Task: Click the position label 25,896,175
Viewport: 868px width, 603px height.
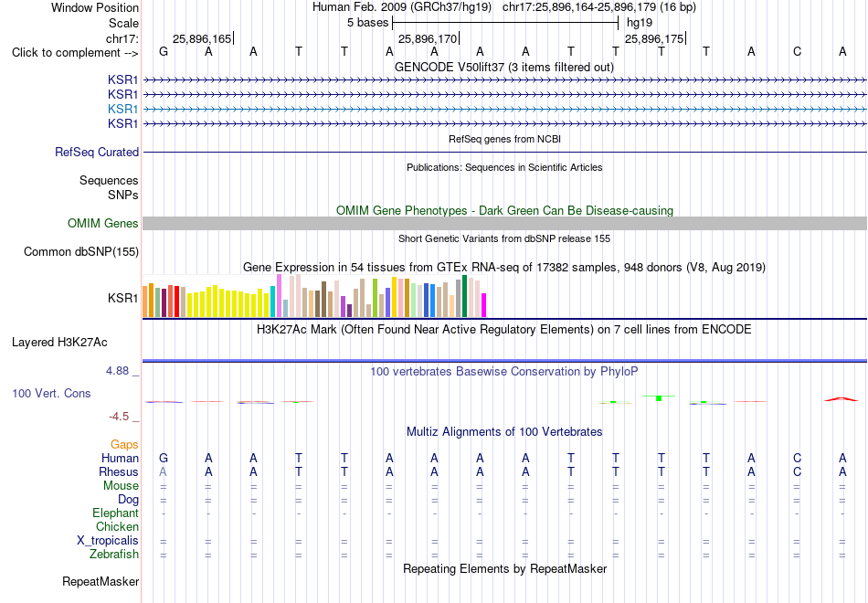Action: 654,38
